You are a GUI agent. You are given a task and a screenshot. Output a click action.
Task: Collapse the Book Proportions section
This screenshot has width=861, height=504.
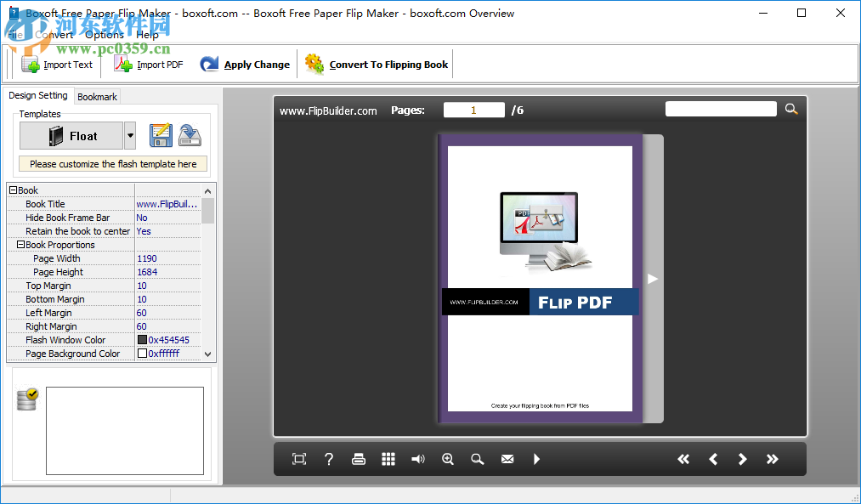click(x=20, y=245)
